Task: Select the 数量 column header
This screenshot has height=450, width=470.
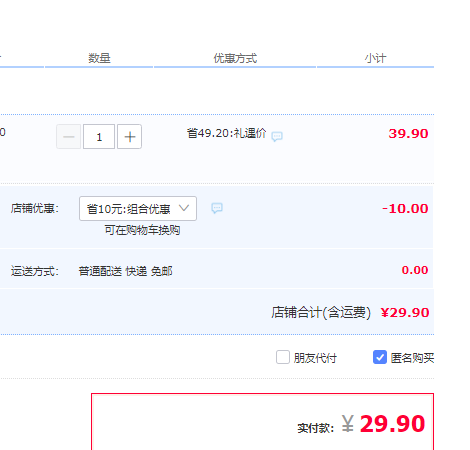Action: point(99,58)
